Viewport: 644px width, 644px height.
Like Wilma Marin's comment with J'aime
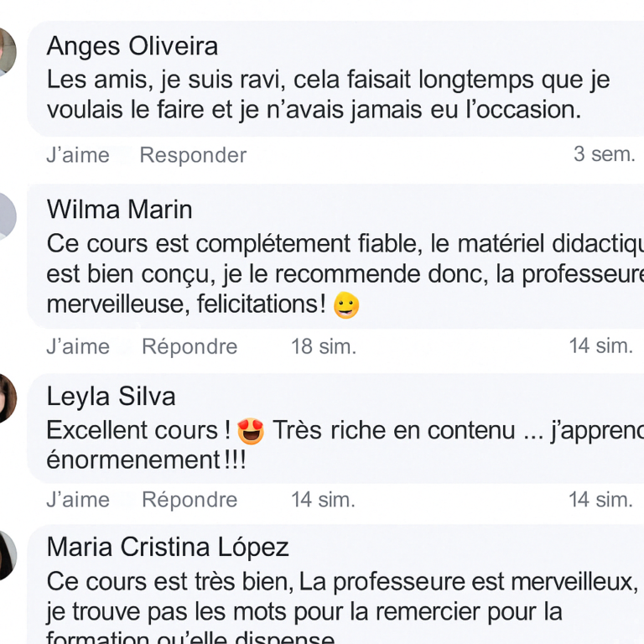point(78,346)
